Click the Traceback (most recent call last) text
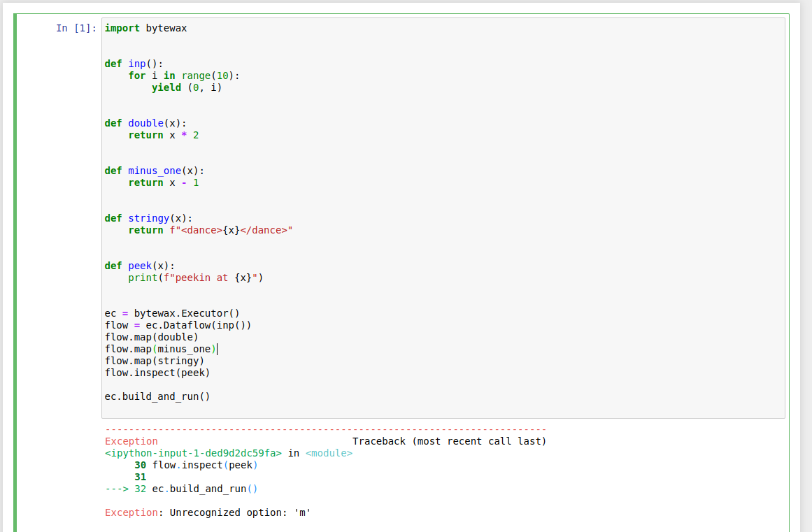The image size is (812, 532). [x=450, y=441]
